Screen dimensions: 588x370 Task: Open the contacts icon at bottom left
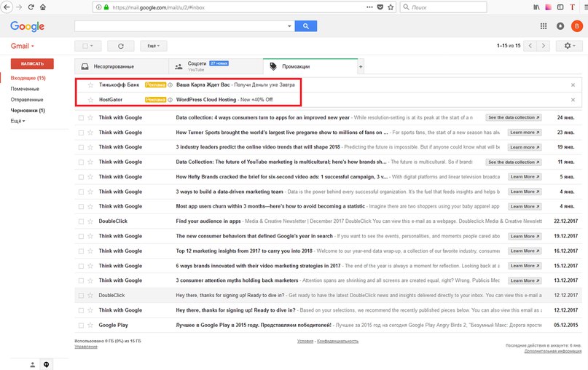pyautogui.click(x=33, y=364)
